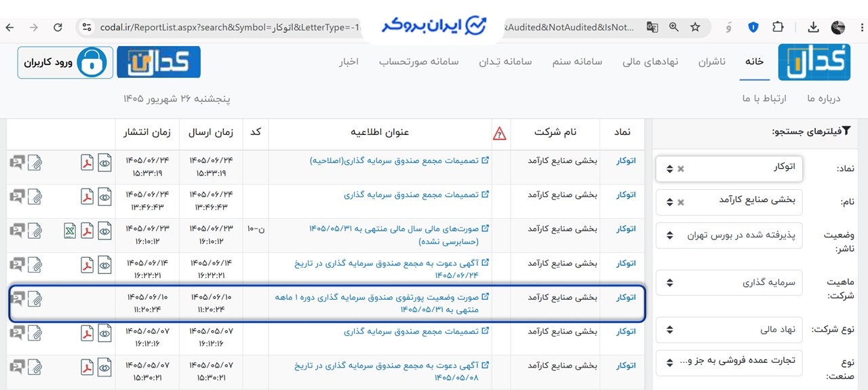Open سامانه تدان menu item
This screenshot has width=868, height=390.
click(504, 62)
